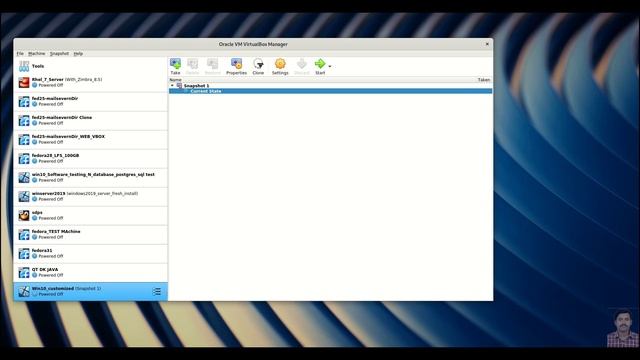
Task: Click the Delete snapshot toolbar icon
Action: coord(193,67)
